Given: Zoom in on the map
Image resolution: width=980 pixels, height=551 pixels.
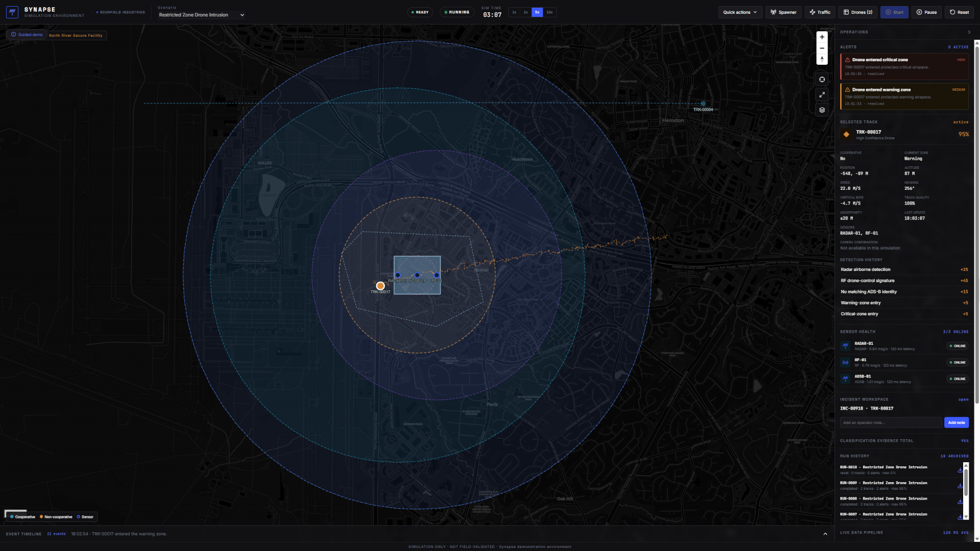Looking at the screenshot, I should pyautogui.click(x=822, y=37).
